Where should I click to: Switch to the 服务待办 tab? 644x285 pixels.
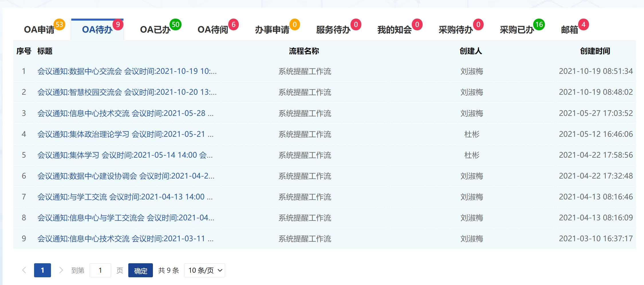point(333,30)
